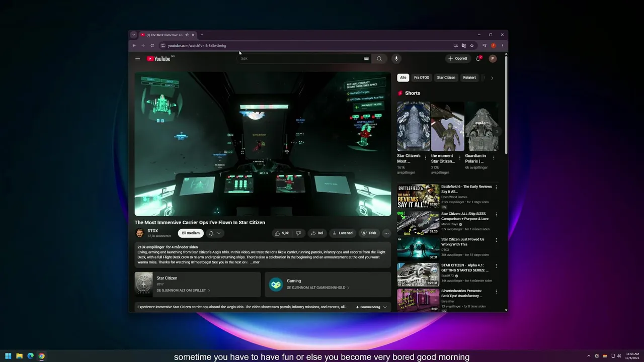Image resolution: width=644 pixels, height=362 pixels.
Task: Bookmark this page with the star icon
Action: coord(472,46)
